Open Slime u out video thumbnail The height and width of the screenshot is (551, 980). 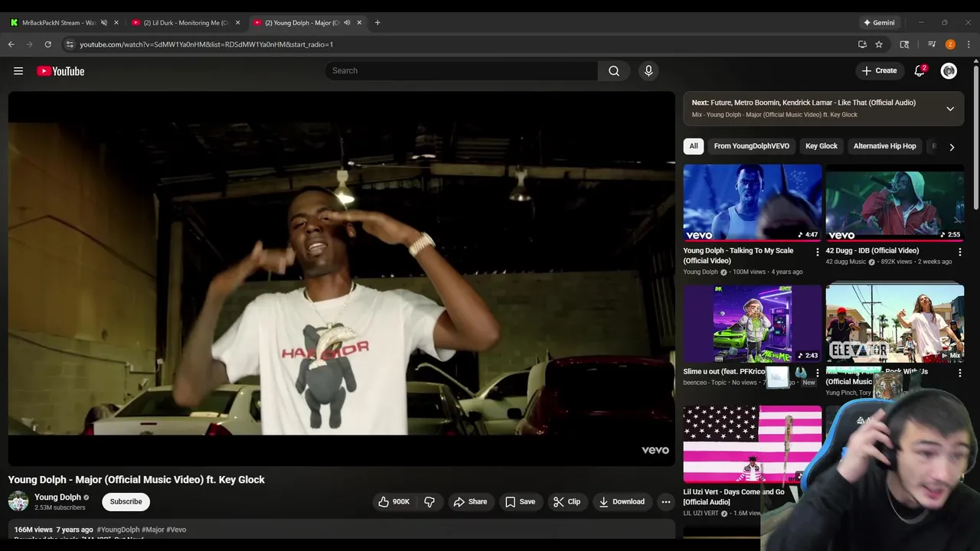coord(753,323)
